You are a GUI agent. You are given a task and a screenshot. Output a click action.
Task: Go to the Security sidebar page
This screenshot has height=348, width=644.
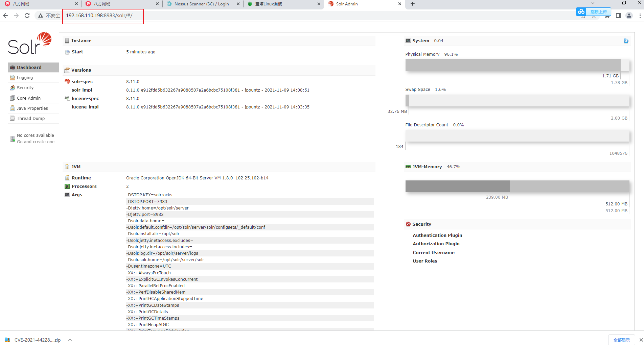coord(25,88)
